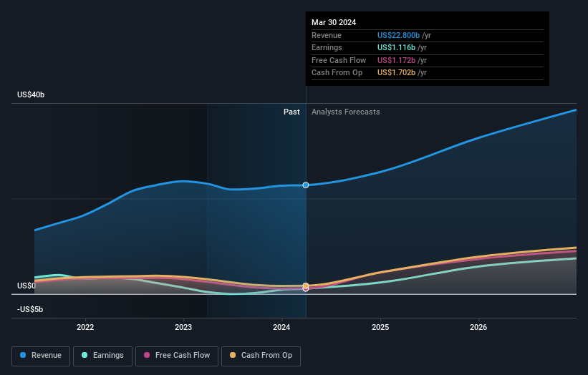Click the US$1.702b cash from op value
The width and height of the screenshot is (588, 375).
point(396,73)
